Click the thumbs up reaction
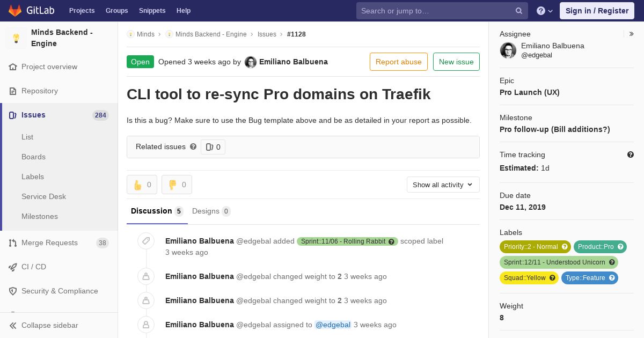This screenshot has height=338, width=644. coord(142,185)
